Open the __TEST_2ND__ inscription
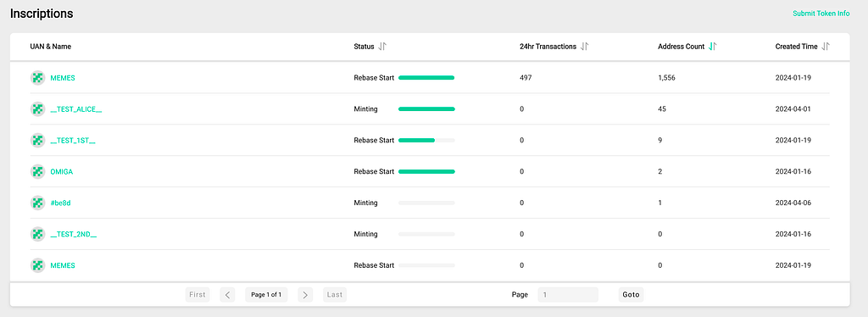 click(74, 234)
